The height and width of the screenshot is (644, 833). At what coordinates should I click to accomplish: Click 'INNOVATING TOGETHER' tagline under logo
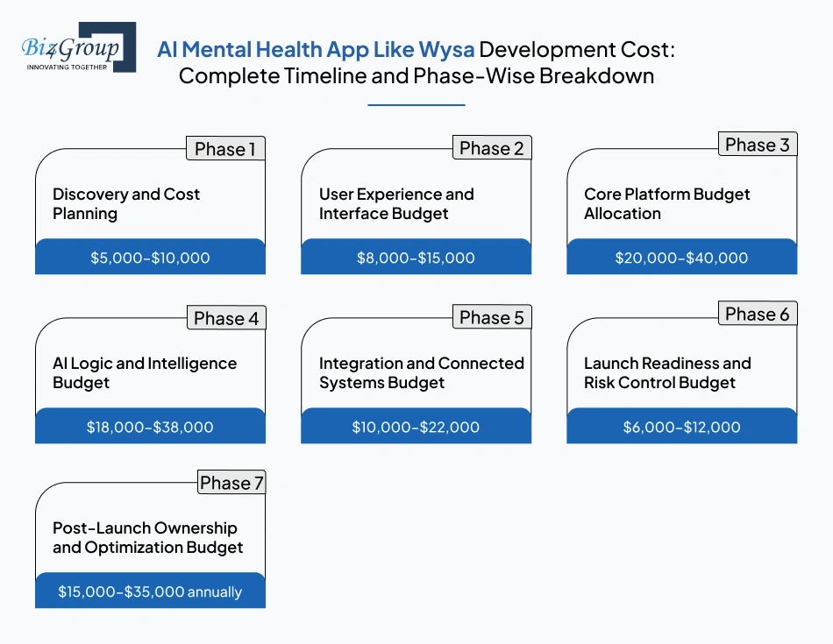click(67, 67)
